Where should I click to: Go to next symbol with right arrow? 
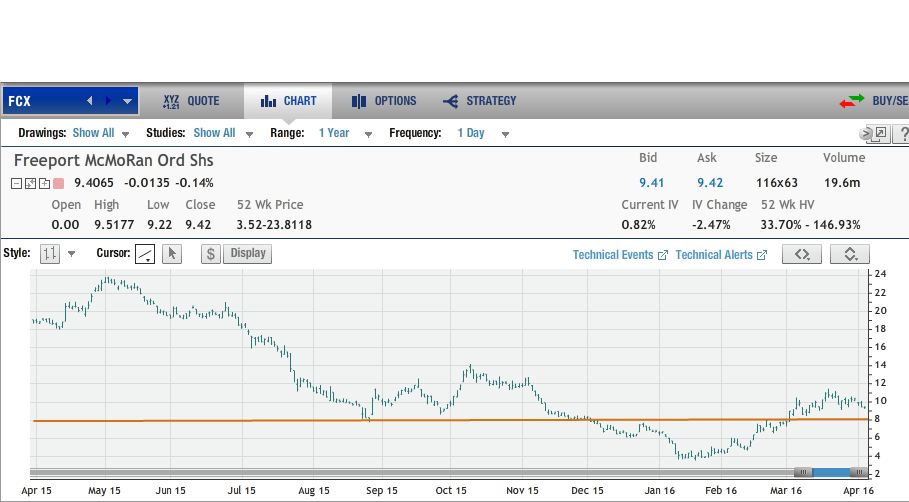(108, 100)
